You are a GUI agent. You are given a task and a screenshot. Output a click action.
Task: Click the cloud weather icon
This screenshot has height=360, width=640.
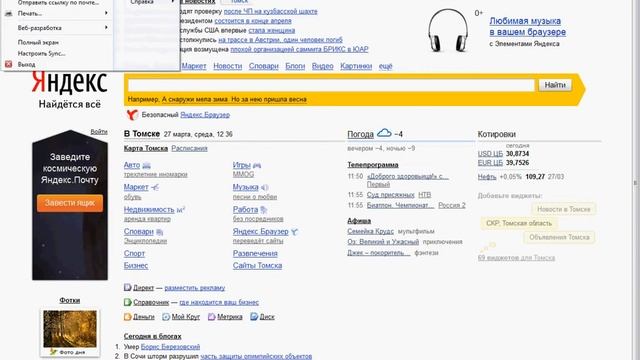(384, 133)
